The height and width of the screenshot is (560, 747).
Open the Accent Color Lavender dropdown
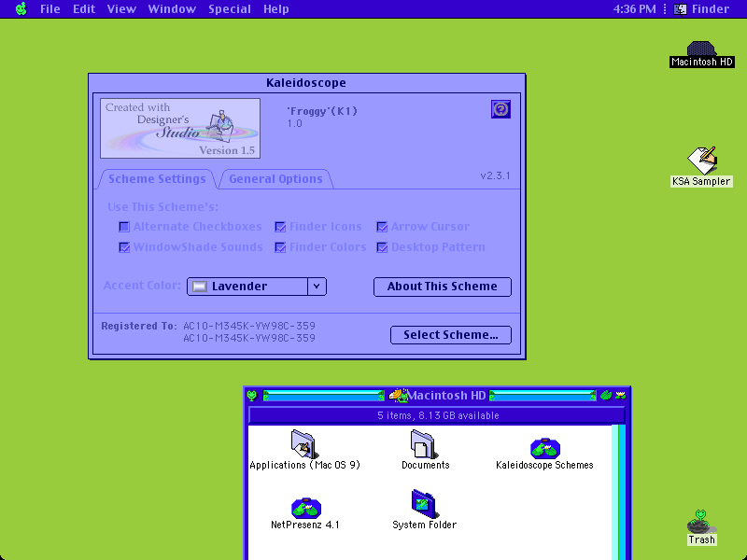(x=256, y=287)
